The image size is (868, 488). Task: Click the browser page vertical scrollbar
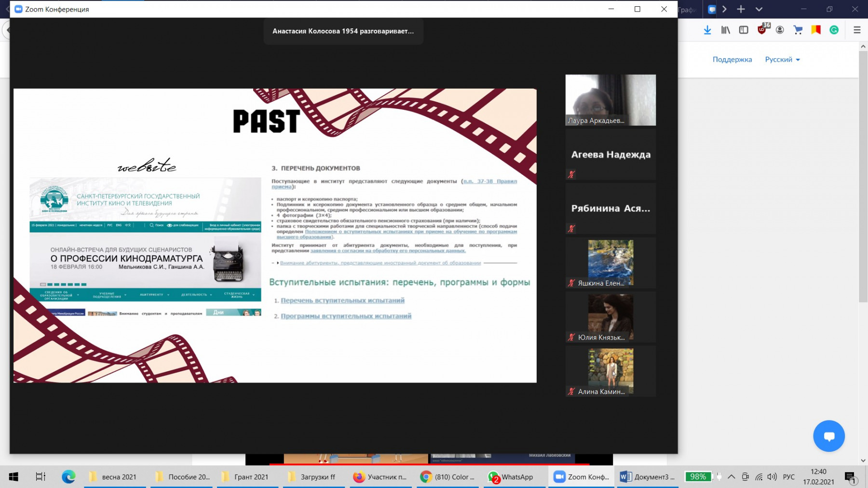tap(863, 193)
